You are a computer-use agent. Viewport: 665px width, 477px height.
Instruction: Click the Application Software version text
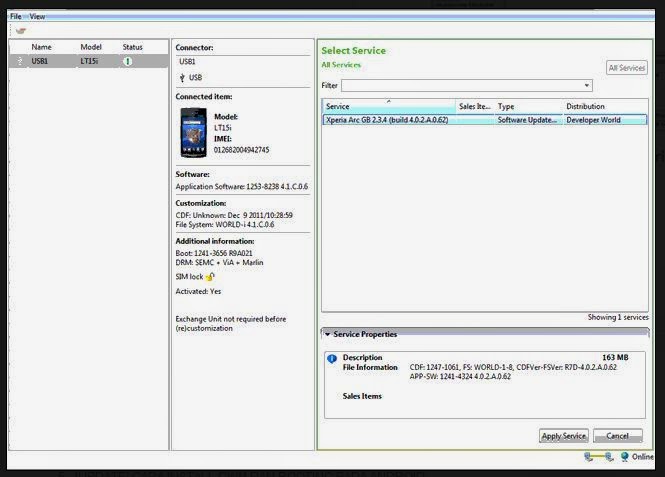[x=242, y=187]
